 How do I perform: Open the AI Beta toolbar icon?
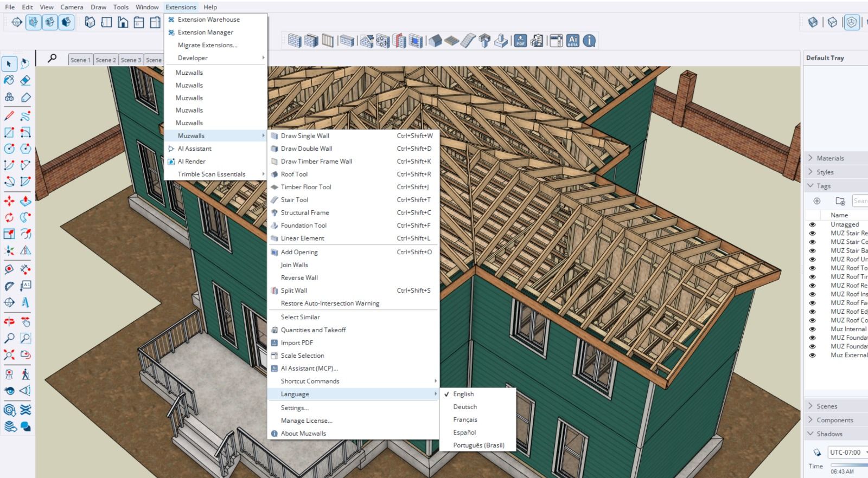tap(573, 41)
